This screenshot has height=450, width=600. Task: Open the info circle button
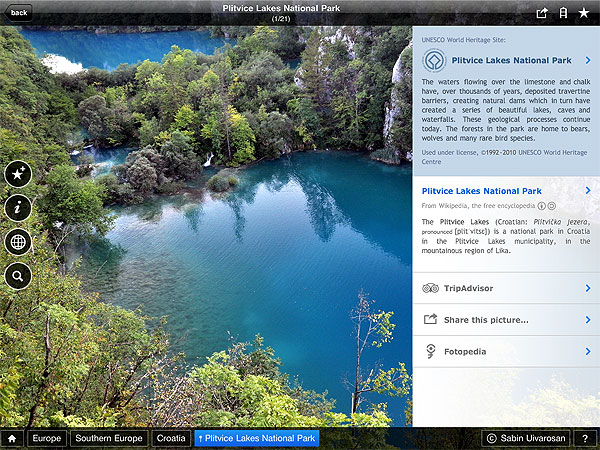pos(18,208)
